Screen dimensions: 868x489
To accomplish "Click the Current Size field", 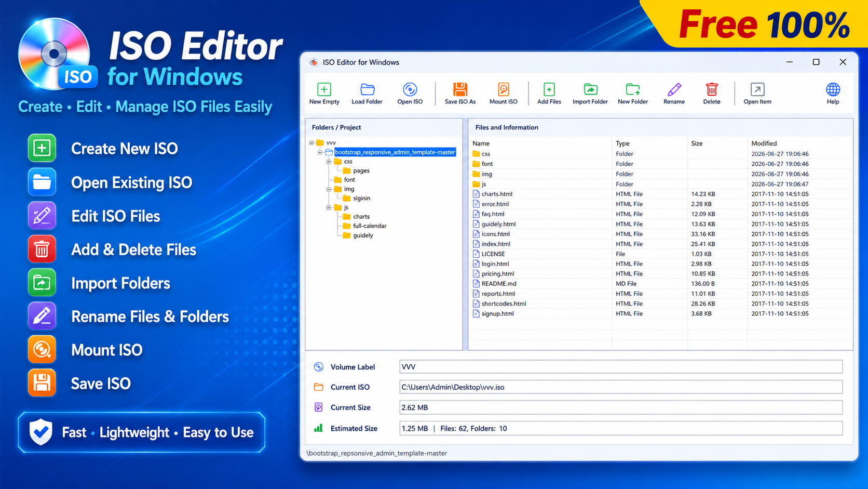I will click(621, 407).
